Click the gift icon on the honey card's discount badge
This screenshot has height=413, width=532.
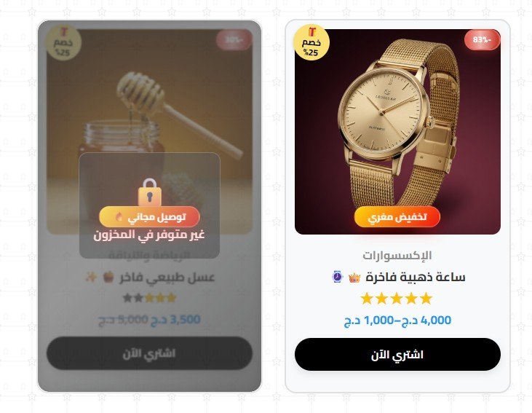[x=64, y=32]
